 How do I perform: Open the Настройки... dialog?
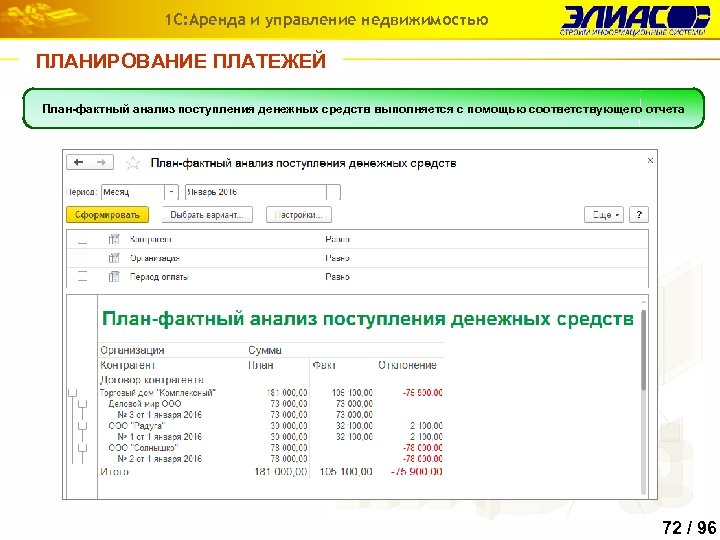click(299, 214)
